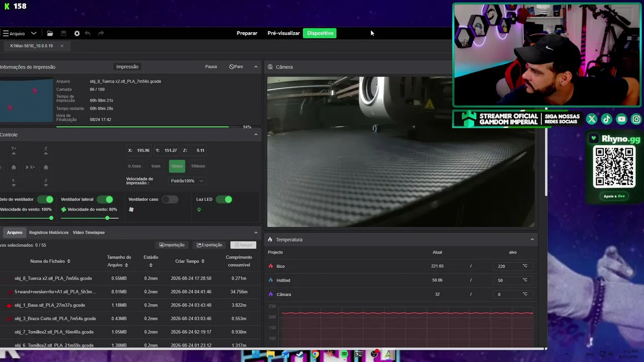644x362 pixels.
Task: Raise the Z axis with up arrow
Action: [46, 151]
